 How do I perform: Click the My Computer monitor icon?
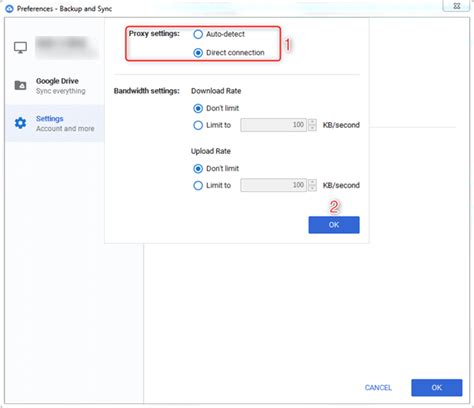pyautogui.click(x=20, y=48)
